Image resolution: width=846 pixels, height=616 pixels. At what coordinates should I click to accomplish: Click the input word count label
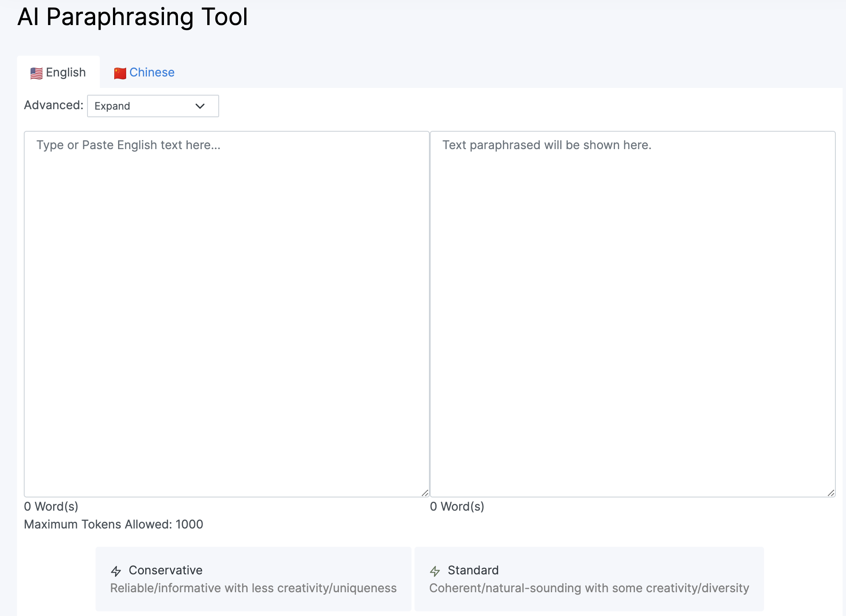pos(51,506)
